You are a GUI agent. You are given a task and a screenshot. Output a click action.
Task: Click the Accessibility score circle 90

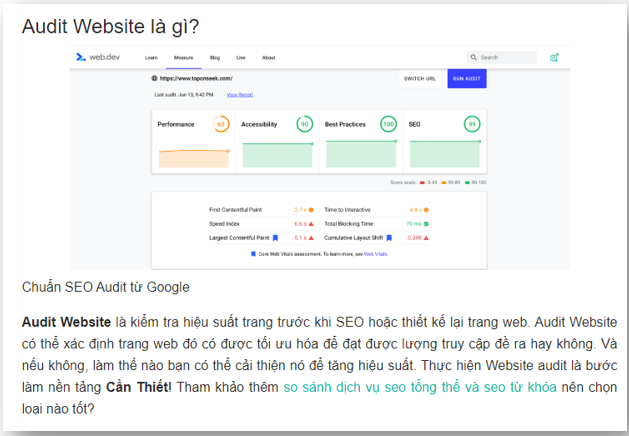(x=304, y=124)
